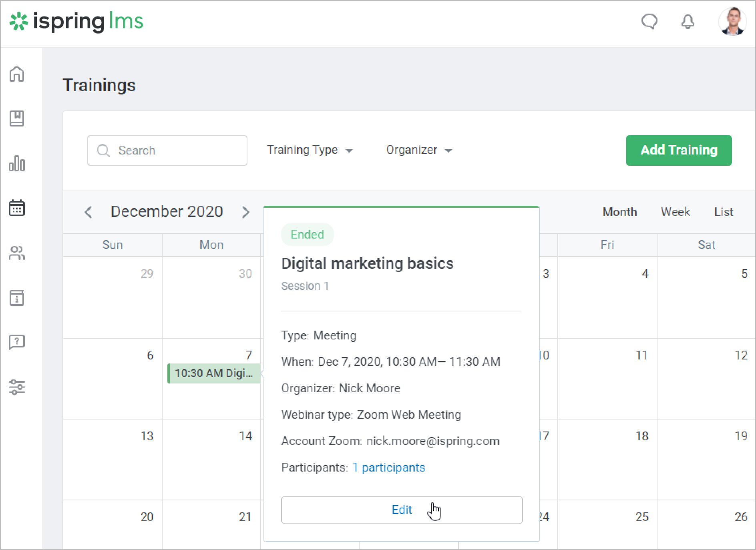Screen dimensions: 756x550
Task: Expand the Training Type dropdown
Action: click(x=310, y=150)
